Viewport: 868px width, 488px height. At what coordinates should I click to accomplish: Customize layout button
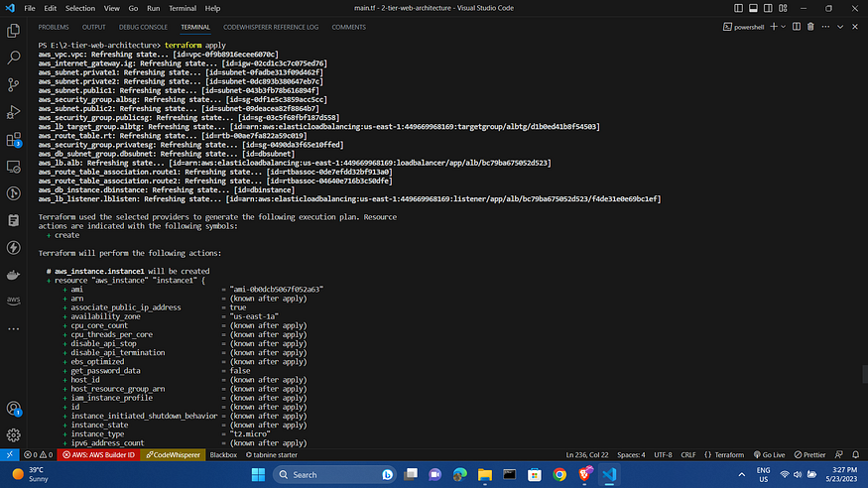click(x=783, y=8)
